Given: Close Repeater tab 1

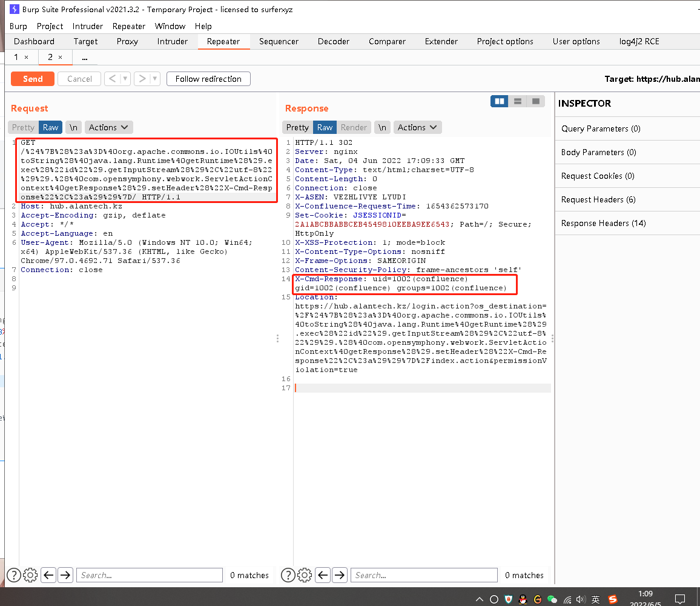Looking at the screenshot, I should point(26,57).
